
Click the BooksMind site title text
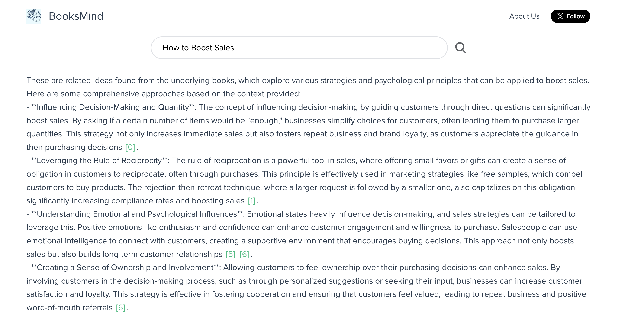76,16
